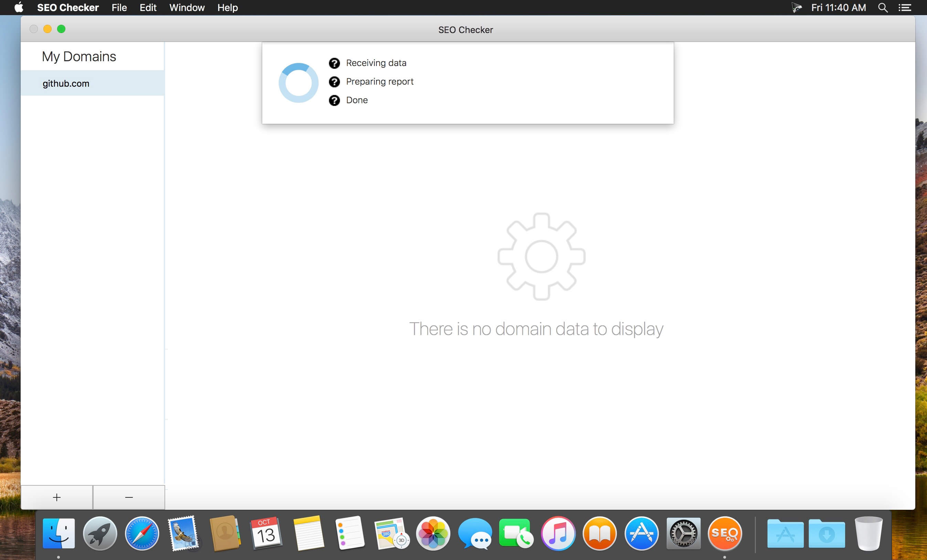
Task: Click the 'Receiving data' status text
Action: pos(376,63)
